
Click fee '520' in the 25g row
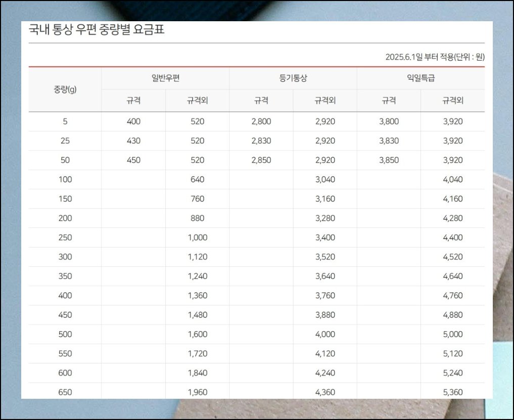tap(197, 141)
